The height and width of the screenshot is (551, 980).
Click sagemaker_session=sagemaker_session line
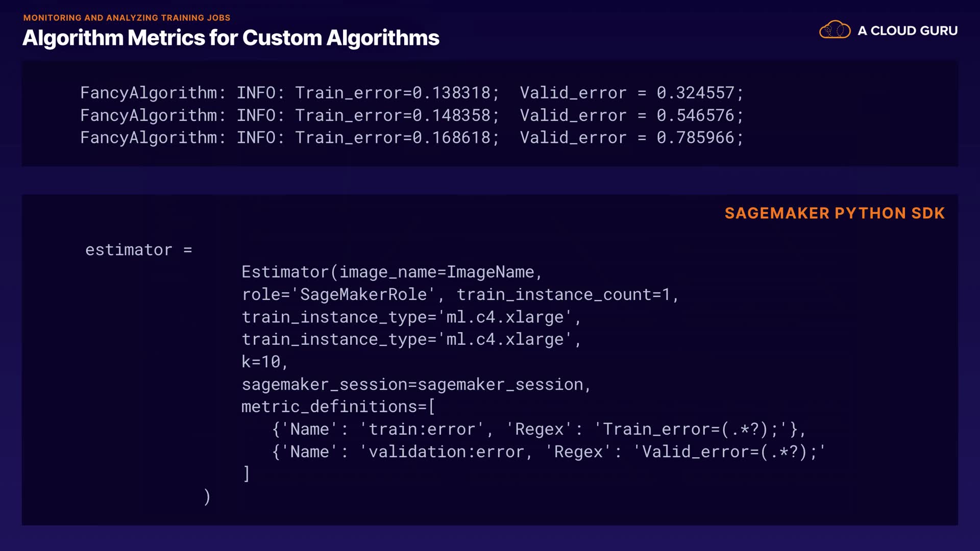tap(416, 384)
